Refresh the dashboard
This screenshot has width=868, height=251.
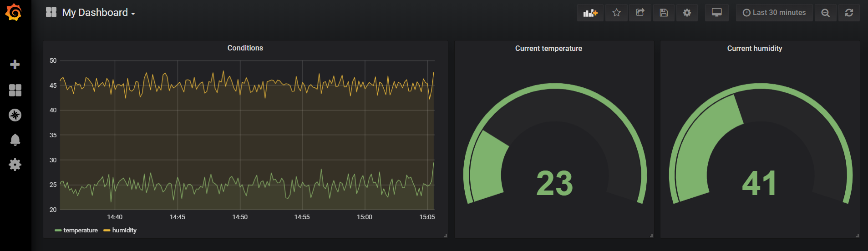coord(849,13)
